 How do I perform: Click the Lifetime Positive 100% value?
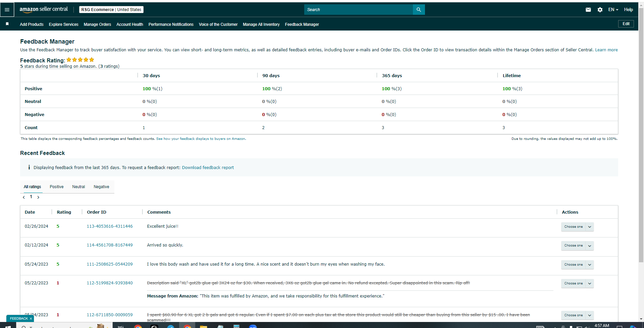click(x=512, y=89)
